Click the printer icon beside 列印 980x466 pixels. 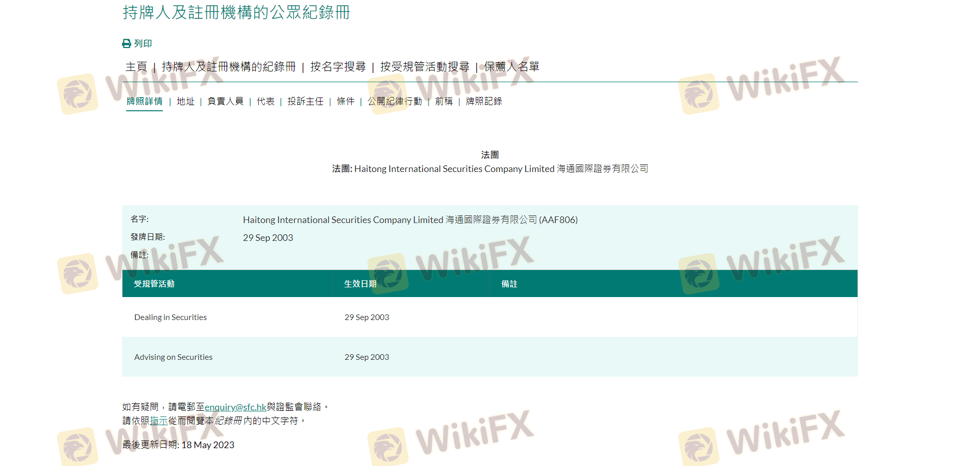click(x=127, y=44)
